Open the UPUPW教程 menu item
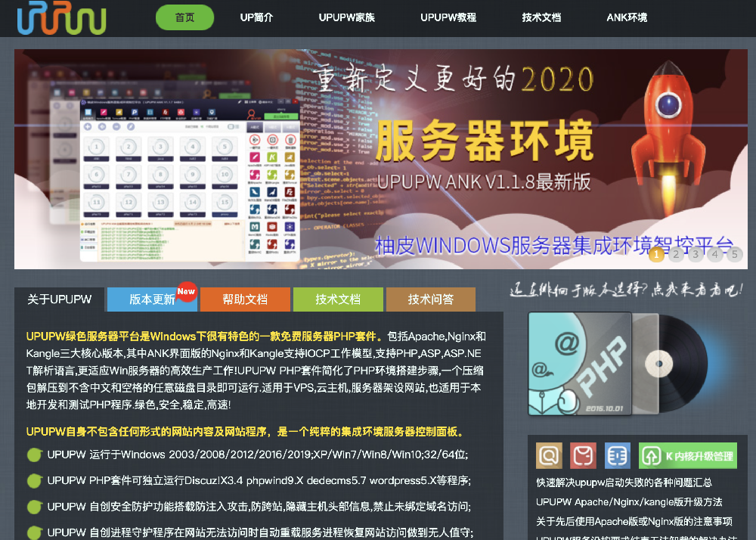Viewport: 756px width, 540px height. [448, 17]
